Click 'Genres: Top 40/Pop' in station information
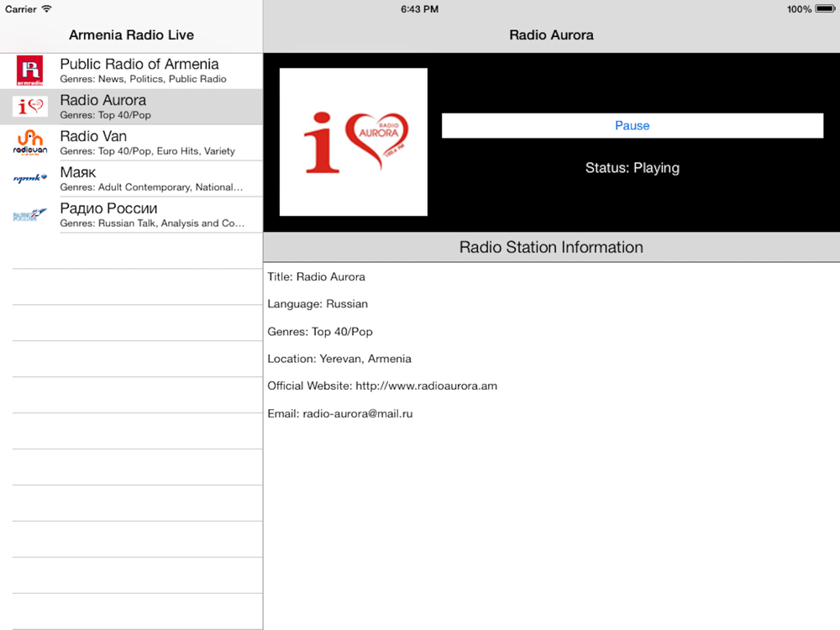840x630 pixels. pyautogui.click(x=320, y=332)
